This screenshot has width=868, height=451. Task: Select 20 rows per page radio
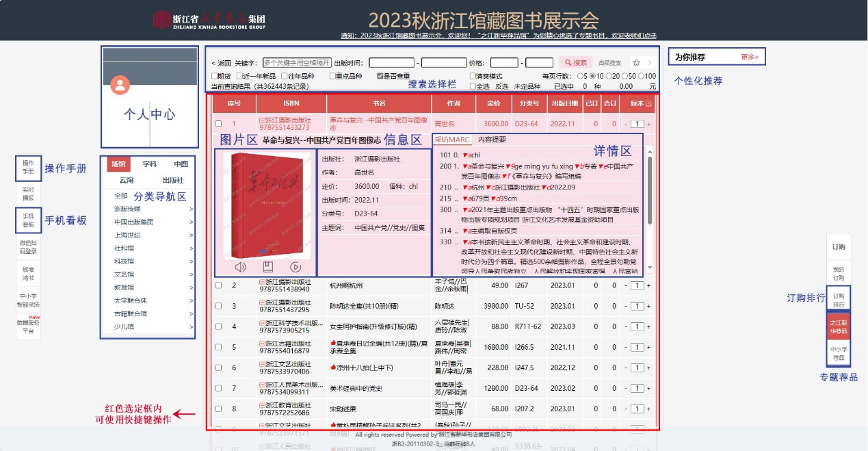[609, 76]
